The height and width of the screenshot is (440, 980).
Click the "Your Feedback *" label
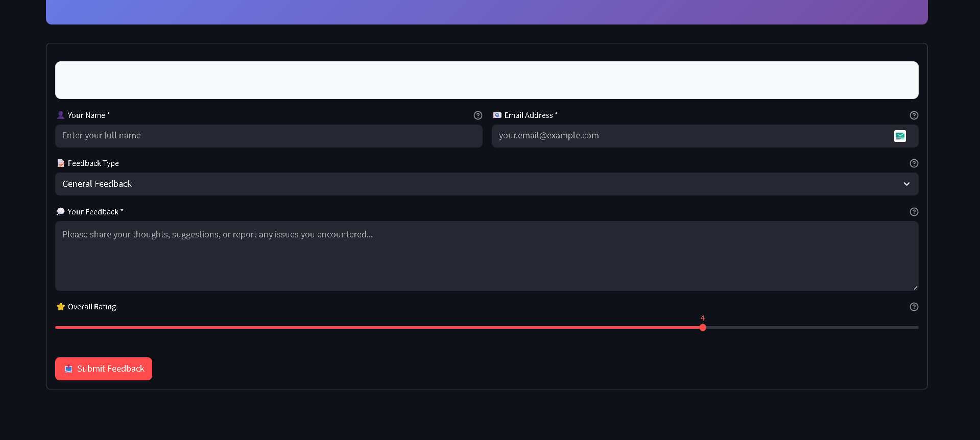coord(95,212)
